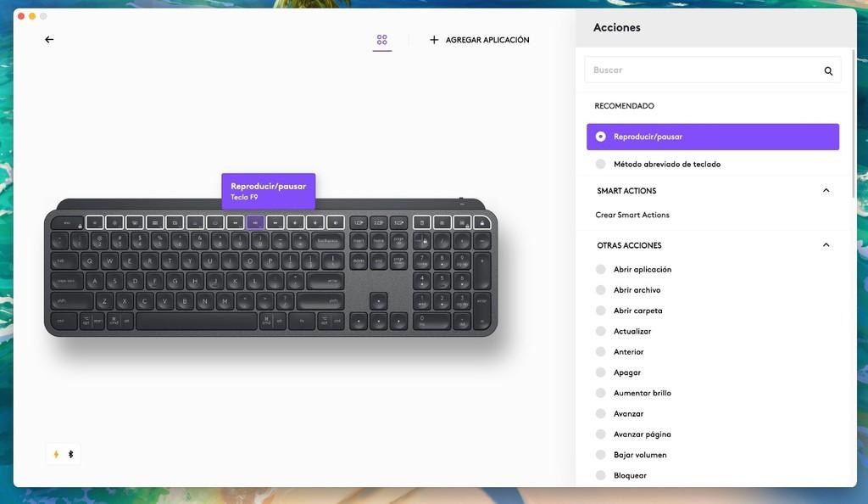
Task: Collapse the Smart Actions section
Action: point(826,191)
